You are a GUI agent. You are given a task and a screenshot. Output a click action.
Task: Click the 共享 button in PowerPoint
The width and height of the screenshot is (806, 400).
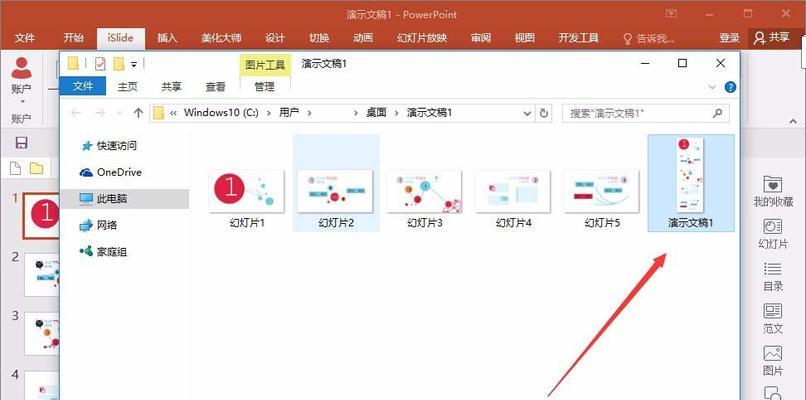click(x=772, y=38)
